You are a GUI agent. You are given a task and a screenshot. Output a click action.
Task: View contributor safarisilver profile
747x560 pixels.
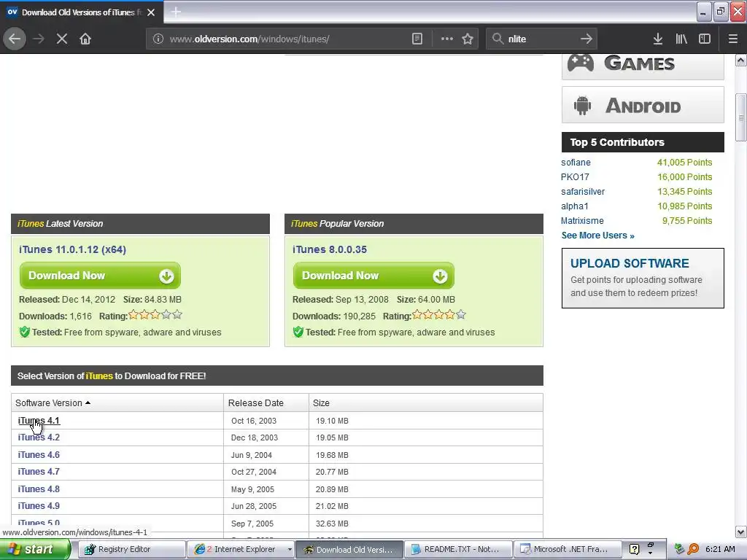583,192
